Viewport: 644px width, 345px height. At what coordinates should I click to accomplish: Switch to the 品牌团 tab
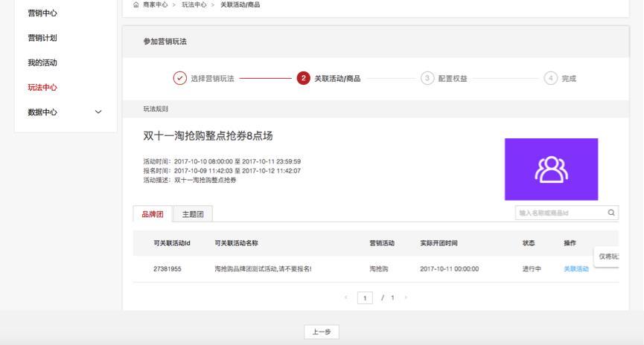[153, 213]
